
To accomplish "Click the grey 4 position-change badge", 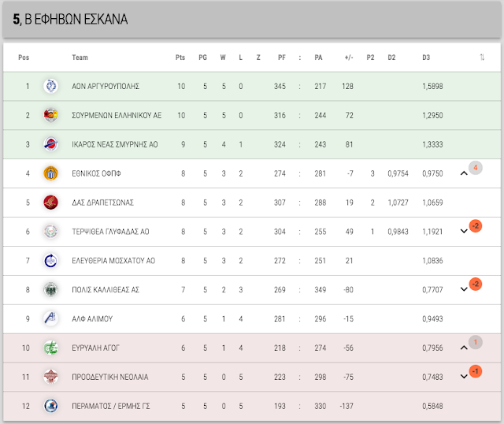I will coord(476,168).
